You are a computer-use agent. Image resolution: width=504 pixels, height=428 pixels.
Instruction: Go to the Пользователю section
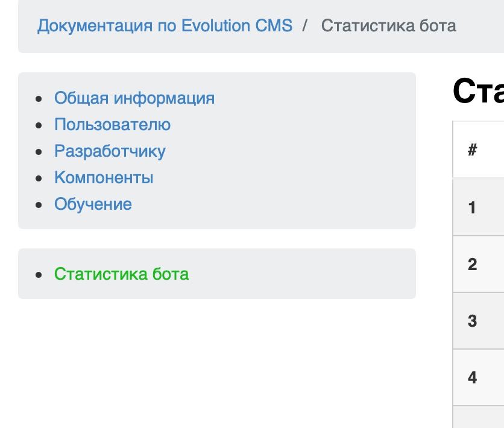[112, 124]
